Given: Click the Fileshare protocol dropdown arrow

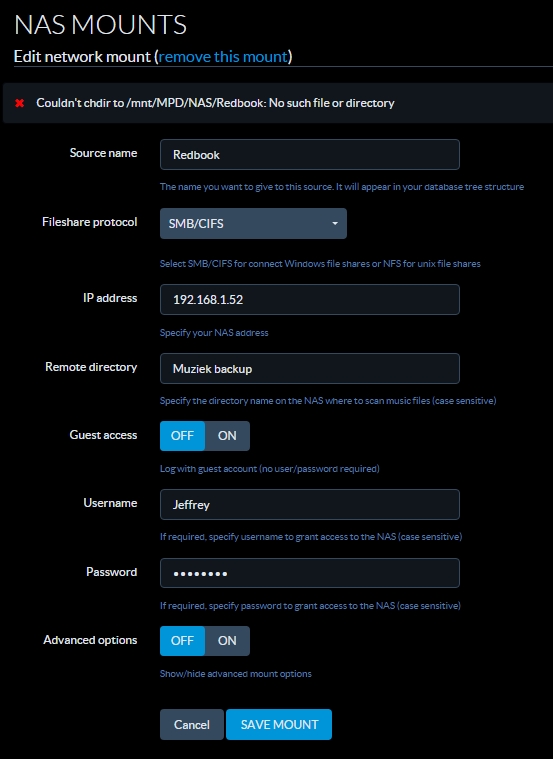Looking at the screenshot, I should 335,224.
